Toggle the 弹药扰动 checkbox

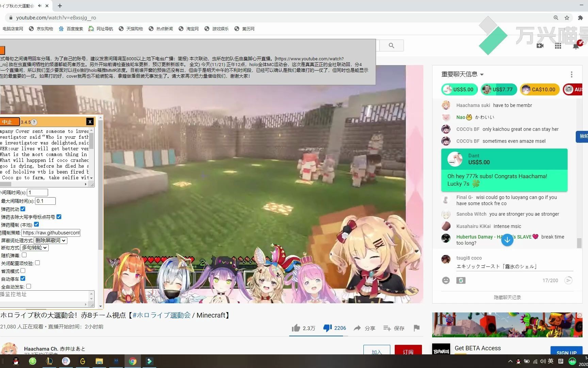(23, 209)
